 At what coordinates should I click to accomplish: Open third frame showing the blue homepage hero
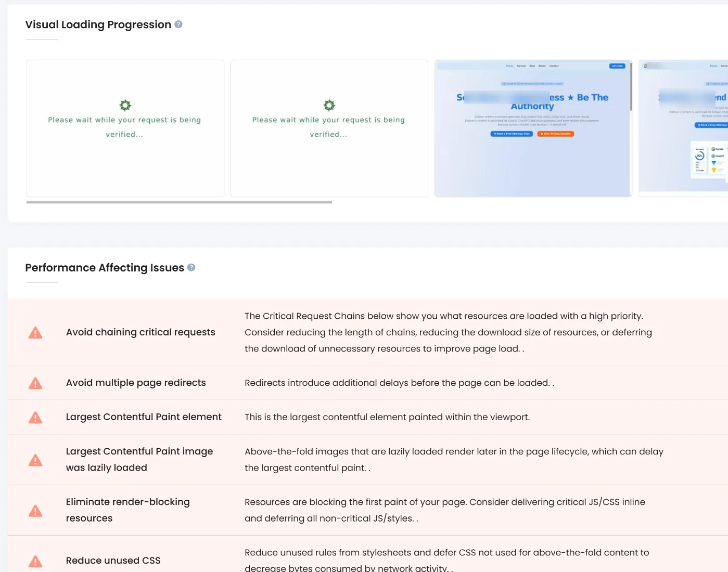pos(533,128)
